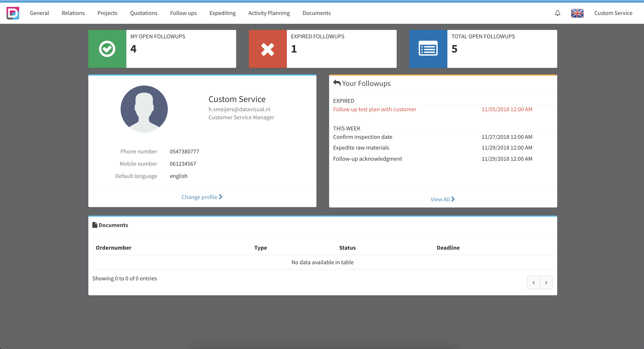644x349 pixels.
Task: Sort by Status column header
Action: [347, 248]
